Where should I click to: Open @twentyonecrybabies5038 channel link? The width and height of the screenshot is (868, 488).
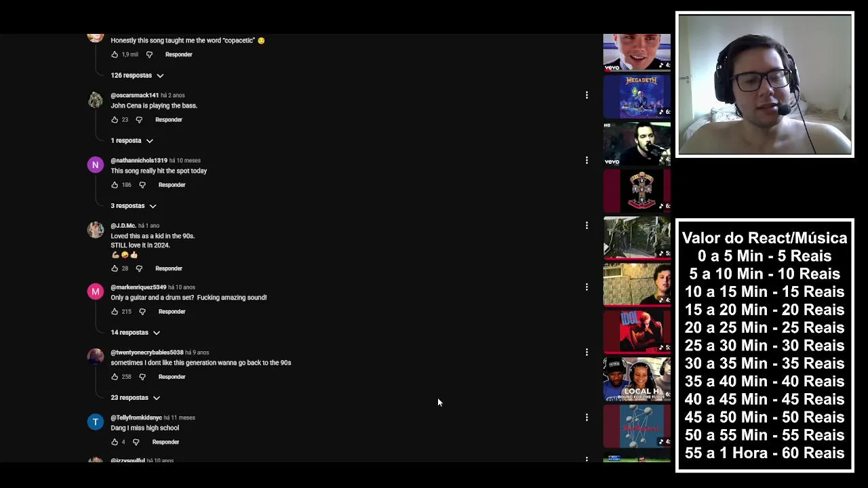point(147,352)
